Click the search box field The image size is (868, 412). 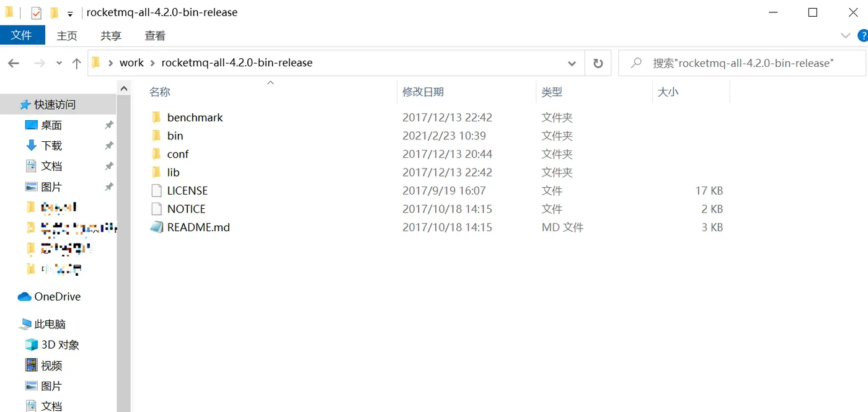[x=742, y=63]
